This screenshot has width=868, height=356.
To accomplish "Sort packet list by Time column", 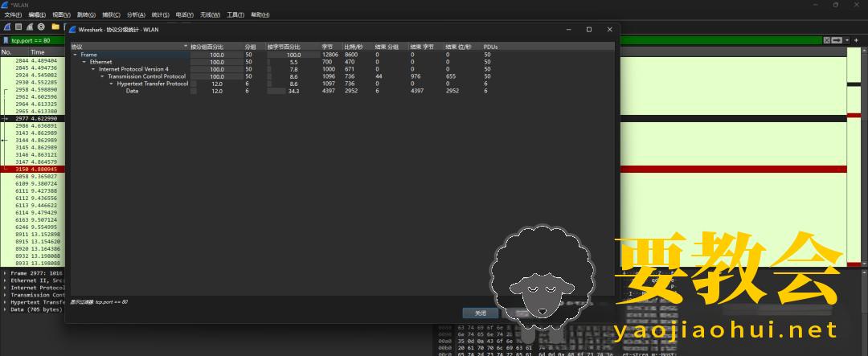I will (47, 52).
